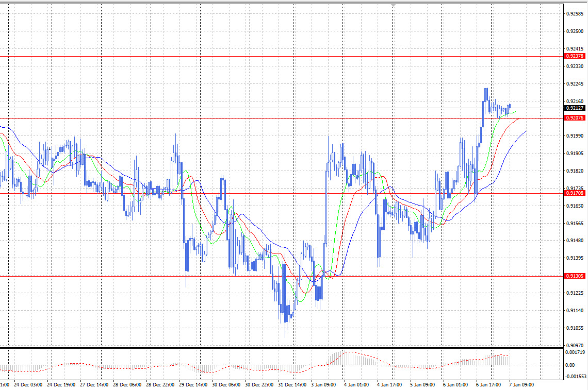The width and height of the screenshot is (588, 390).
Task: Click the 0.91140 value on the price scale
Action: [x=575, y=310]
